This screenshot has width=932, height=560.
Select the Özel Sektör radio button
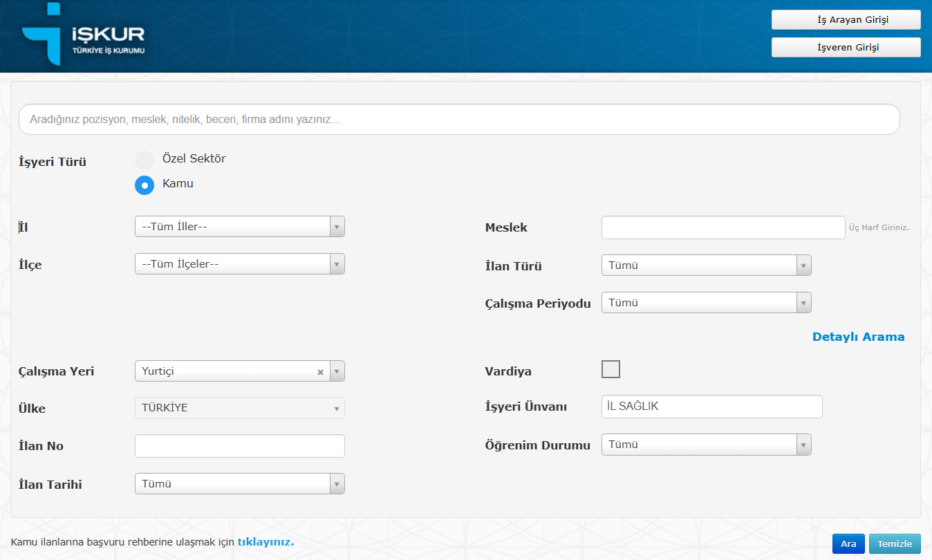(145, 160)
